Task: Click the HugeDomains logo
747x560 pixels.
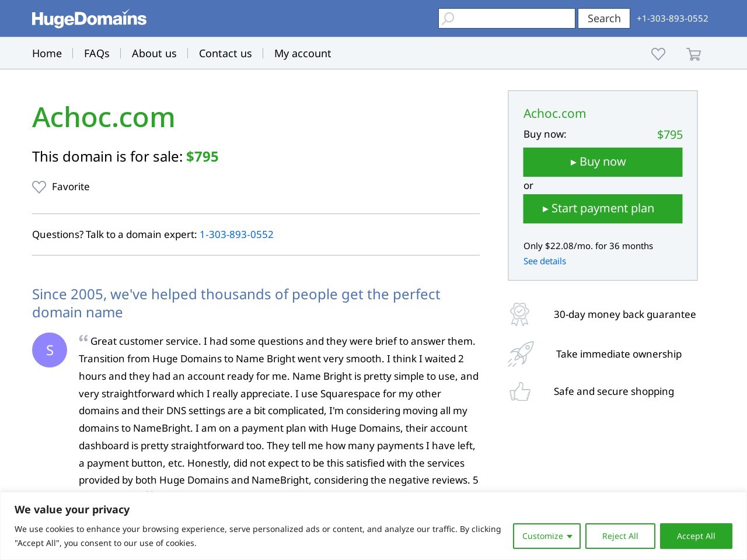Action: 89,19
